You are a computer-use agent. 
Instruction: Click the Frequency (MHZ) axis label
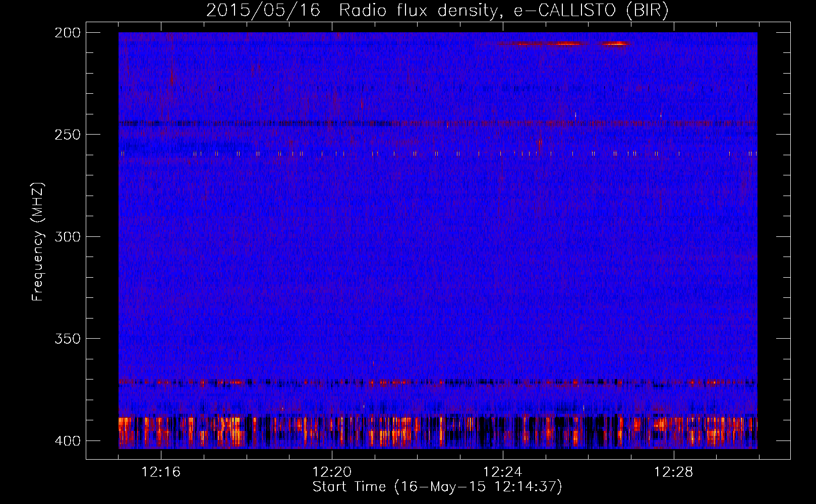38,242
